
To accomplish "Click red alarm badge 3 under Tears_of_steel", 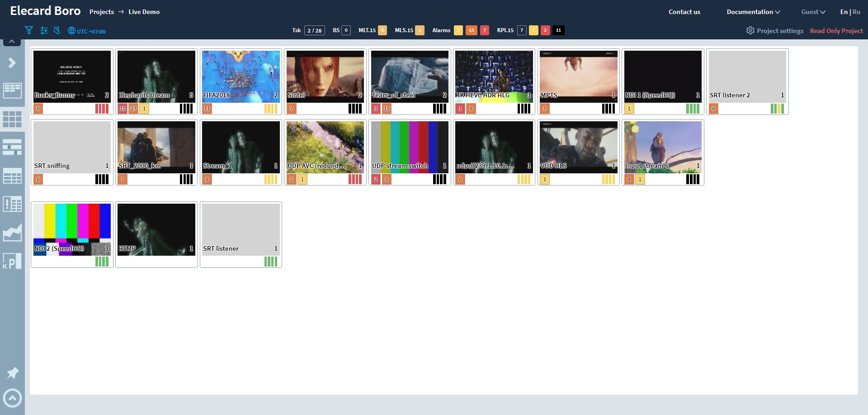I will [x=376, y=109].
